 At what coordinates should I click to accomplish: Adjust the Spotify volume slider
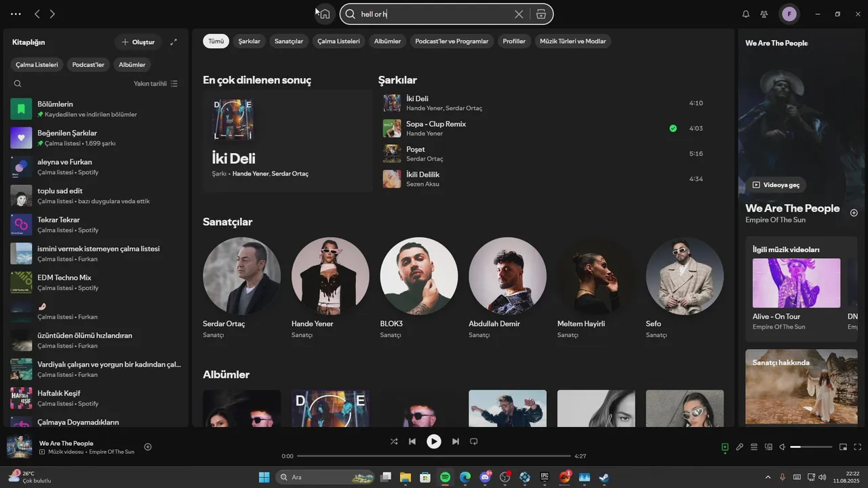pyautogui.click(x=811, y=447)
